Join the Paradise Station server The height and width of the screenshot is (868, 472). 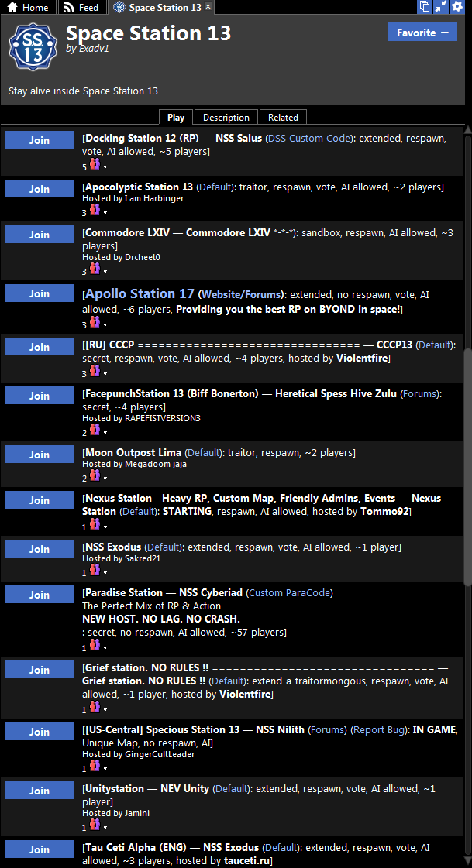[x=40, y=595]
